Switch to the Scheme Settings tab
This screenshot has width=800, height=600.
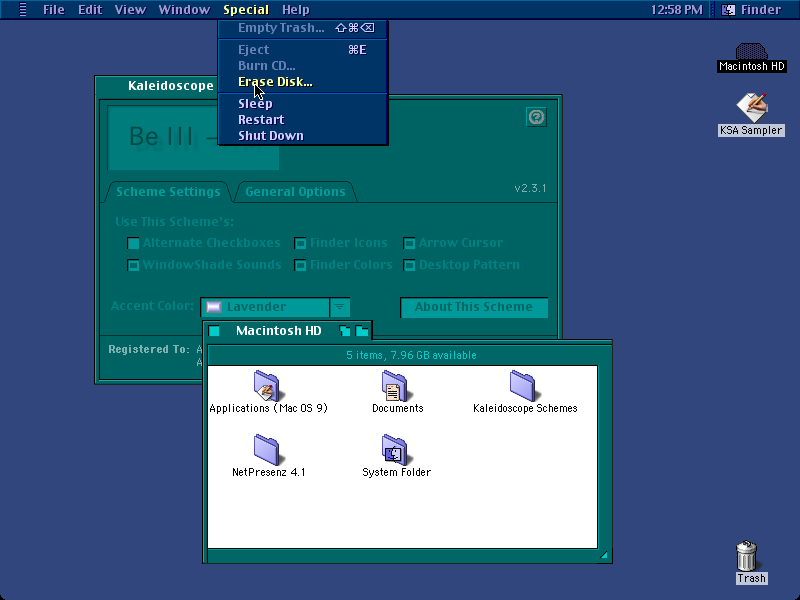[168, 192]
